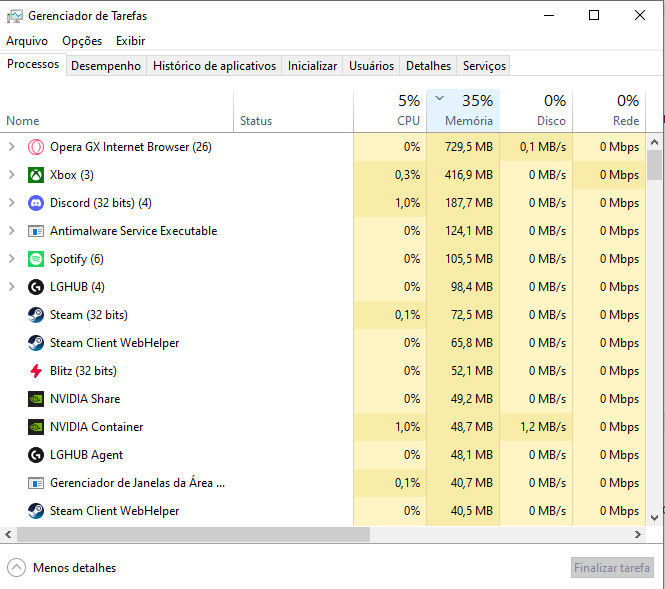Open the Opções menu

coord(82,41)
